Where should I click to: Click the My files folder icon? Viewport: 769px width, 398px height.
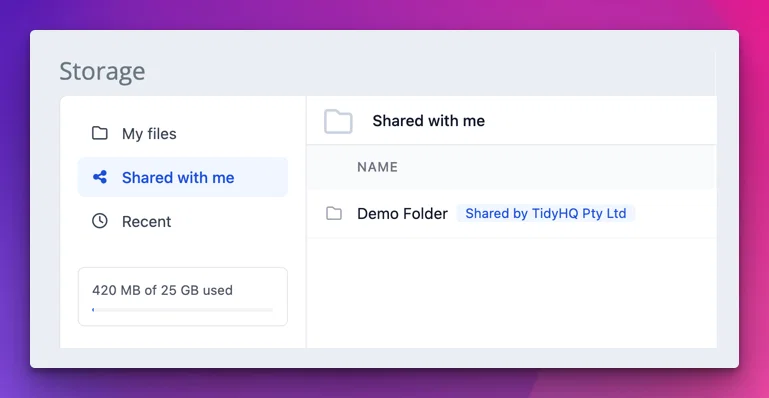[x=100, y=133]
